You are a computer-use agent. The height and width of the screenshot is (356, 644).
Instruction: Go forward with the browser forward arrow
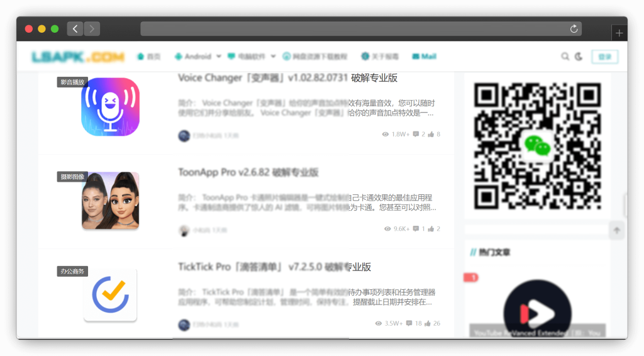[x=92, y=29]
